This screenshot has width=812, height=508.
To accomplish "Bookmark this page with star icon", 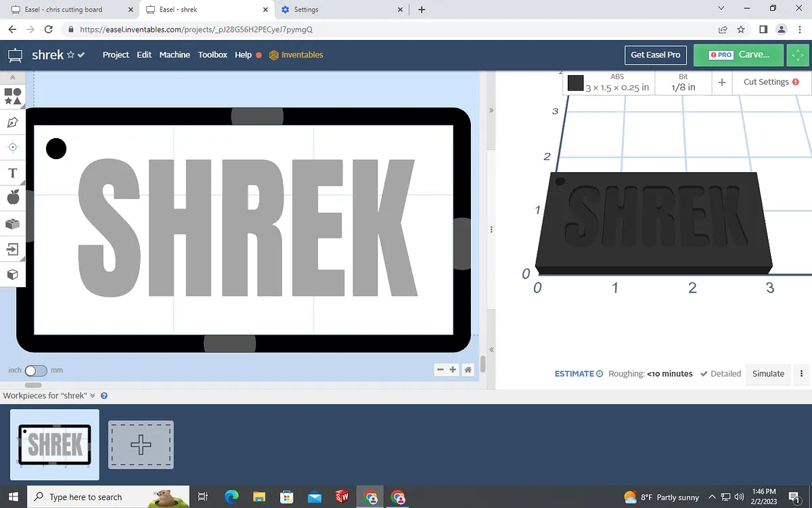I will (741, 29).
